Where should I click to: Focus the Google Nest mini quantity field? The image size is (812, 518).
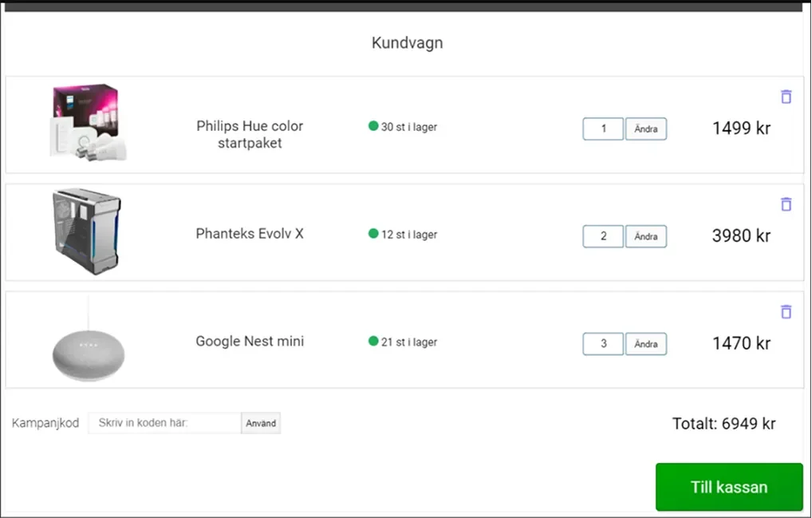pos(603,344)
